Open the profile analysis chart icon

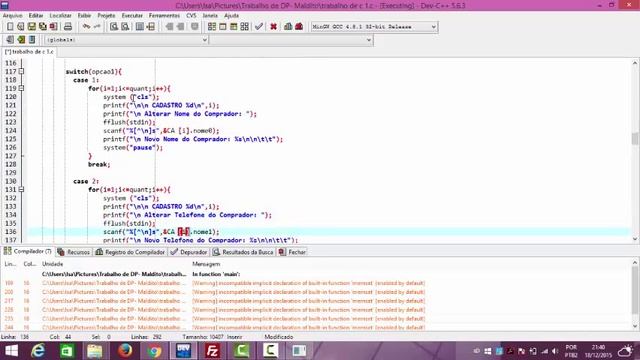point(288,27)
